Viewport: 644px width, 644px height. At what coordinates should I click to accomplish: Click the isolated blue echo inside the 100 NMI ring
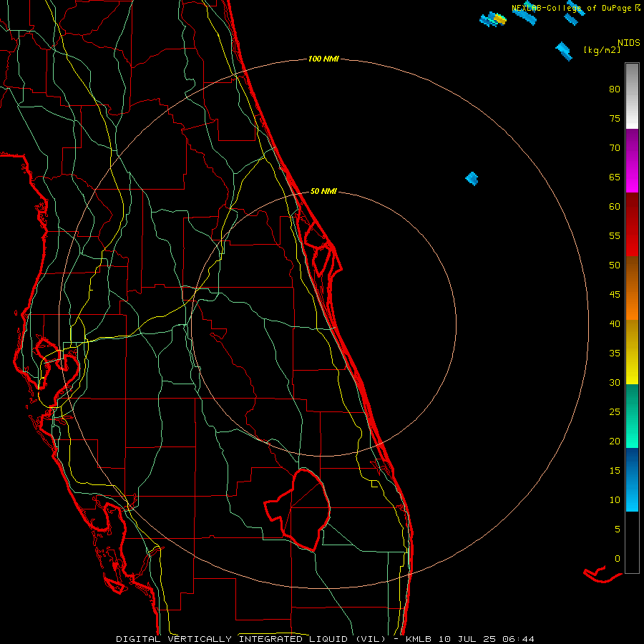472,179
